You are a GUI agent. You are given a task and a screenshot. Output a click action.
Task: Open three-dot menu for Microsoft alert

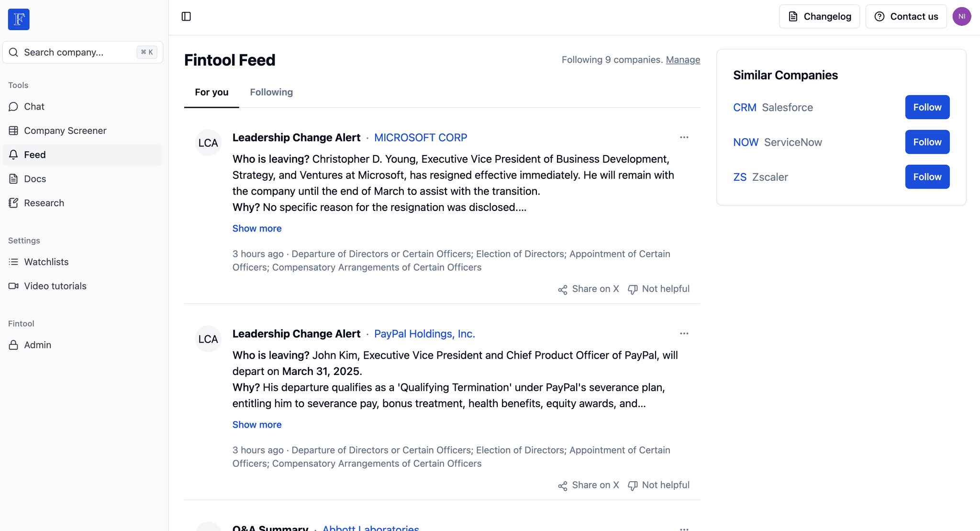(684, 137)
